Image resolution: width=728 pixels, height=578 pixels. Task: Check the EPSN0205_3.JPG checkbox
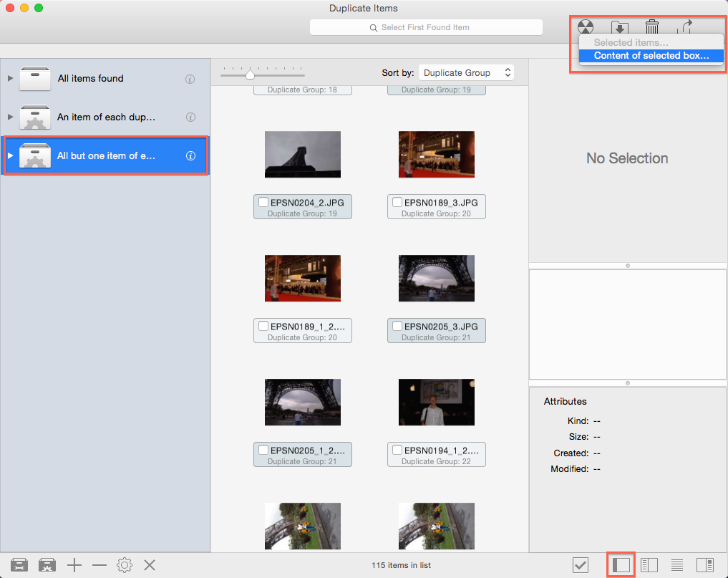(x=397, y=326)
